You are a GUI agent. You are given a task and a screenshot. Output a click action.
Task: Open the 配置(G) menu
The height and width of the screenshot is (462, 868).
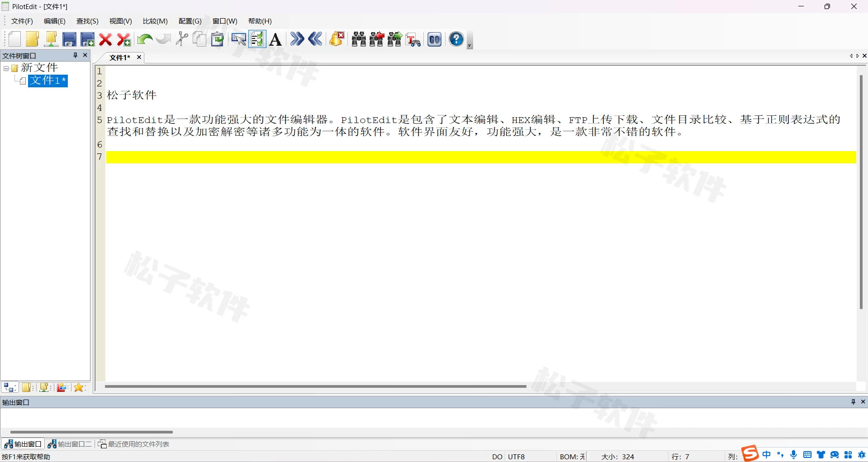(x=190, y=21)
